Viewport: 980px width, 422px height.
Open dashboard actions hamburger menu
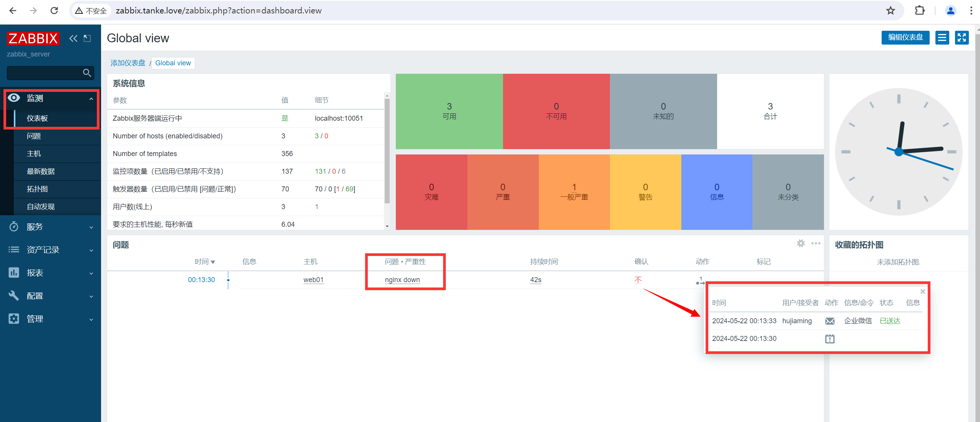click(942, 38)
